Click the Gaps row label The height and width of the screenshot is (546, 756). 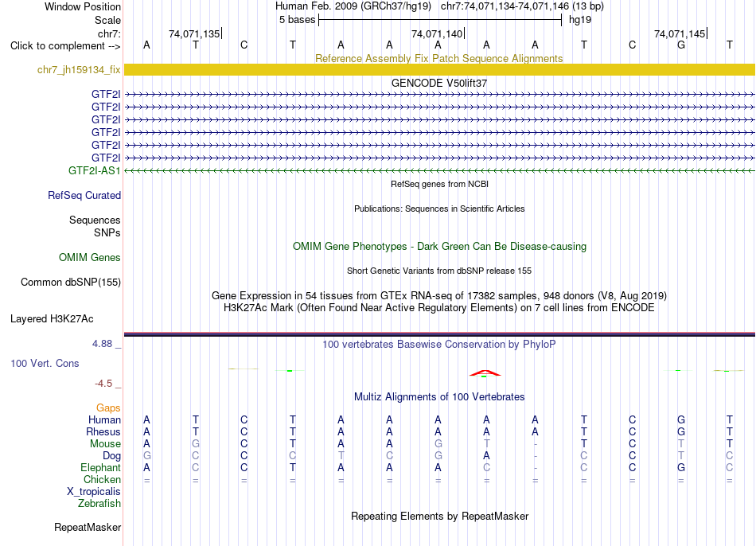click(x=108, y=408)
